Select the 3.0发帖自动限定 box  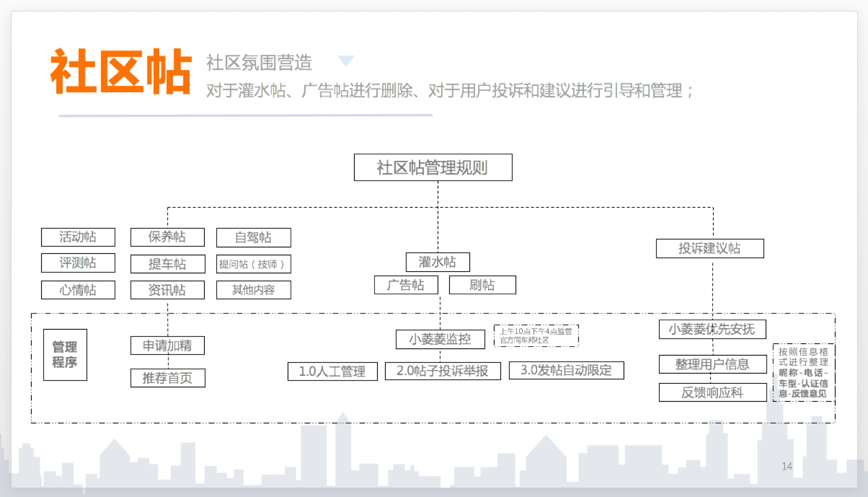pos(566,370)
